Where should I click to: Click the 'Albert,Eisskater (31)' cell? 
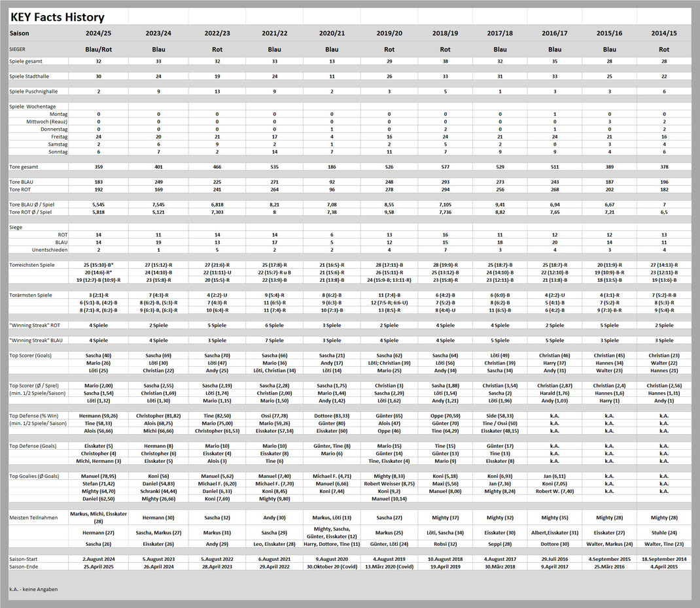555,533
